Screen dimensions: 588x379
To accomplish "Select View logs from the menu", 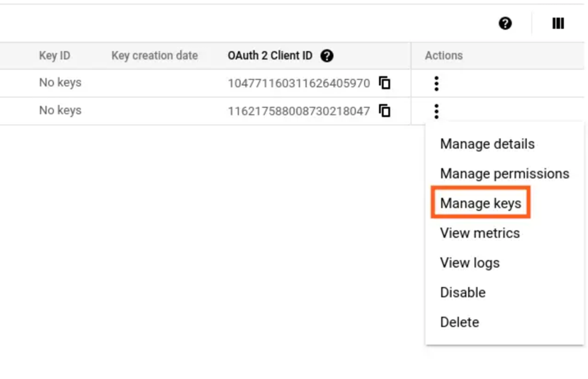I will 469,262.
